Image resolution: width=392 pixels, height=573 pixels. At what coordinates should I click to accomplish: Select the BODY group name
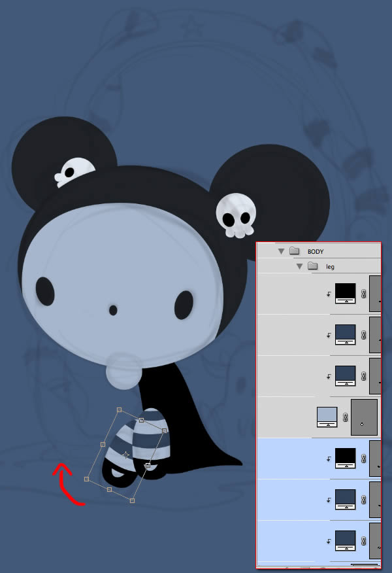pos(316,251)
